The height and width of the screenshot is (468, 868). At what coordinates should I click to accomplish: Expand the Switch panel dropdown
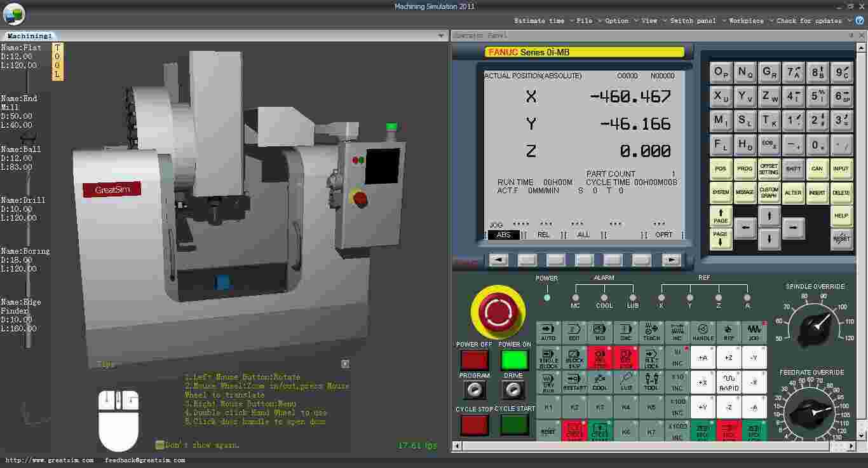pos(693,20)
